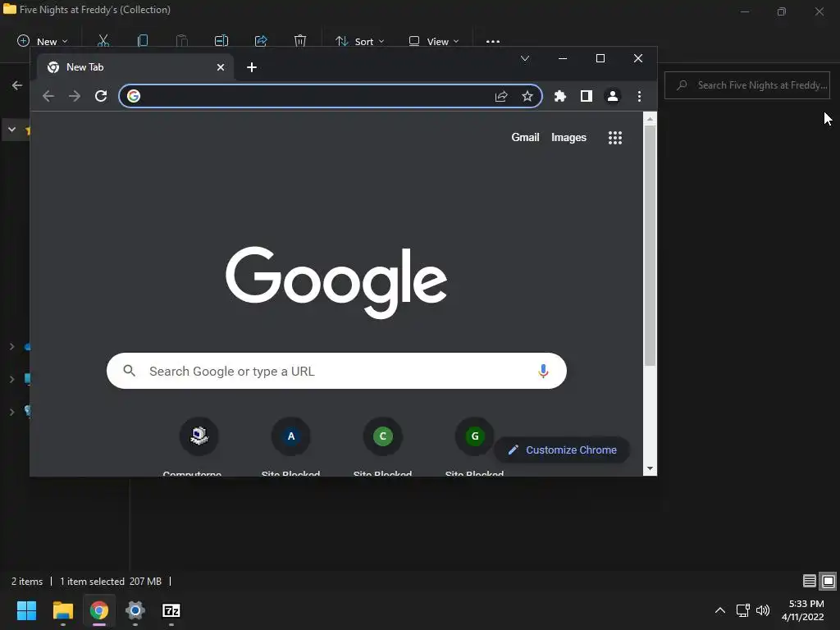Collapse the Quick access tree node
840x630 pixels.
pyautogui.click(x=11, y=130)
